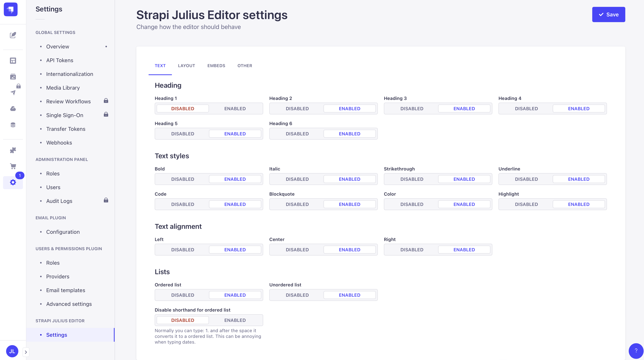Open the Marketplace shopping cart icon
644x360 pixels.
pos(13,166)
